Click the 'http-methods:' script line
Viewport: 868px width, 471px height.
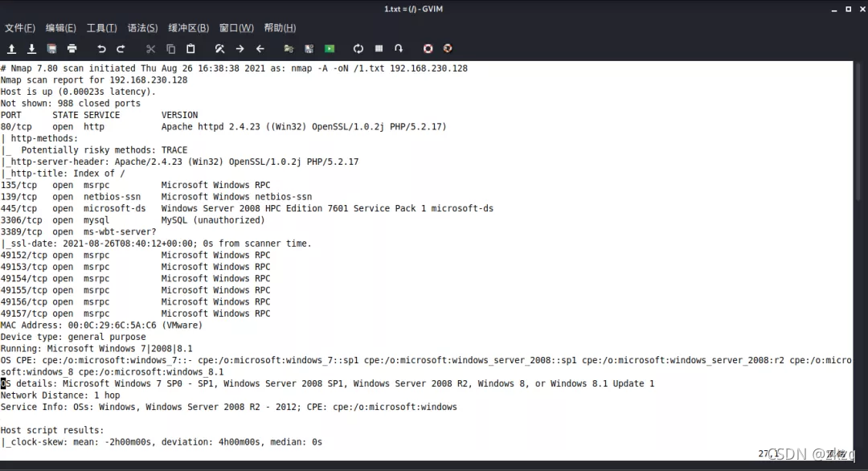(39, 138)
